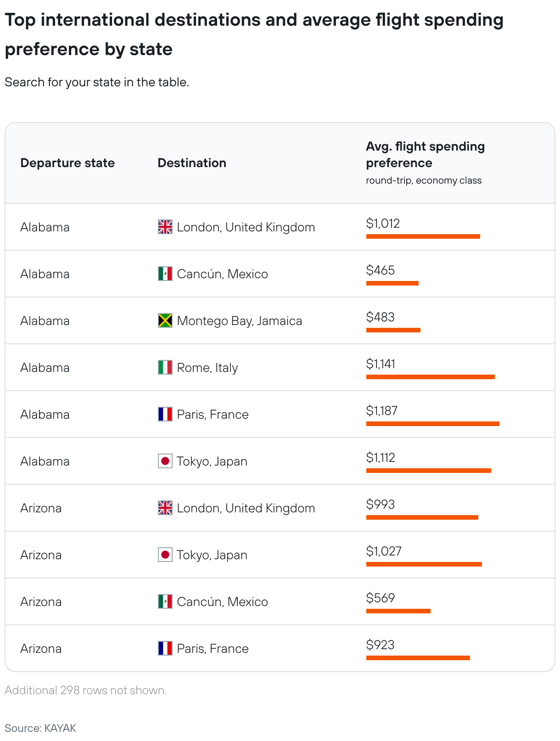
Task: Click the orange bar under $1,187
Action: [432, 424]
